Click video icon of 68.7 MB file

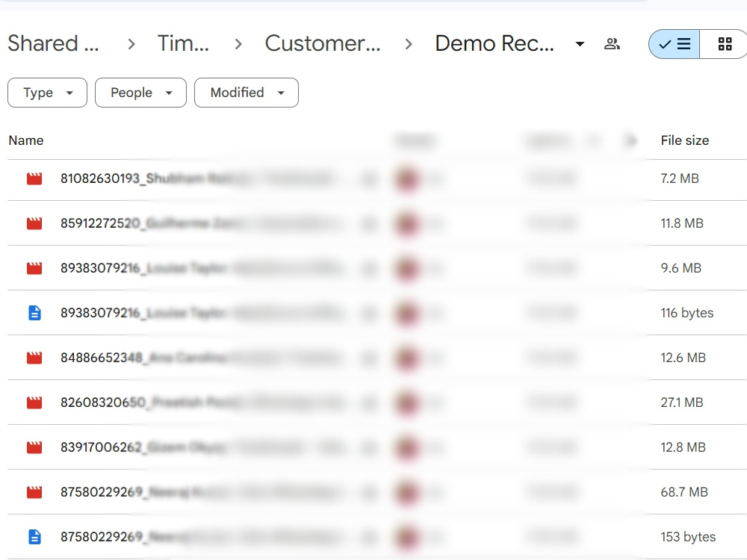(x=34, y=492)
